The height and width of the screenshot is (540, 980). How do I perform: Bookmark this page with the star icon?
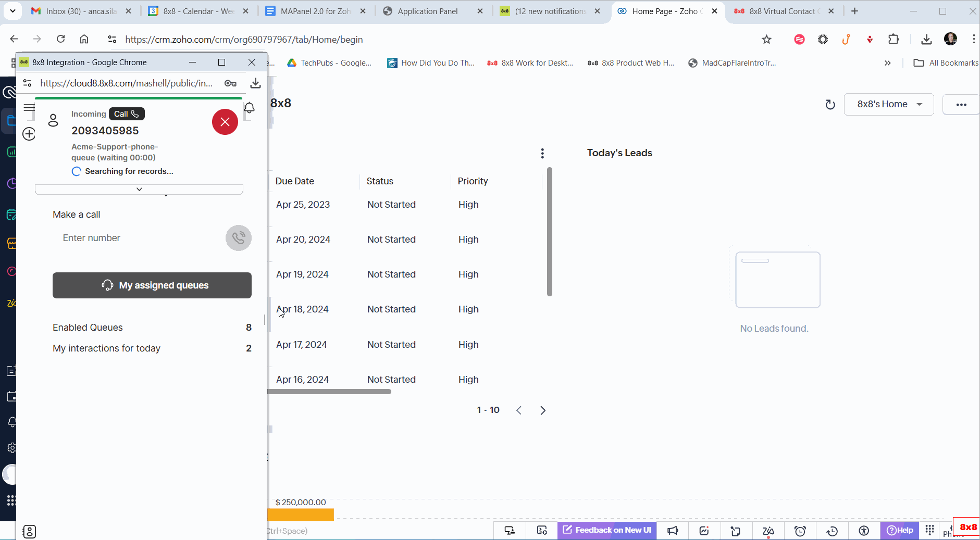[x=766, y=40]
